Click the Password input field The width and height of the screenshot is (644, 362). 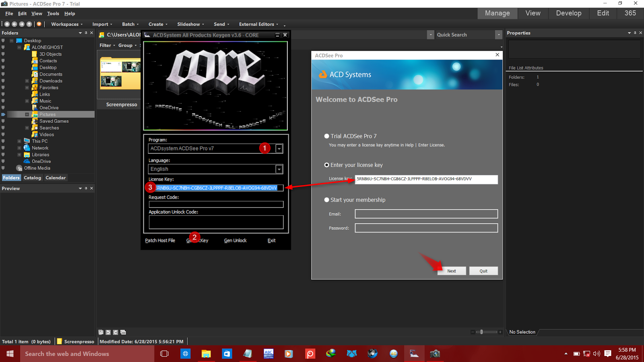426,228
